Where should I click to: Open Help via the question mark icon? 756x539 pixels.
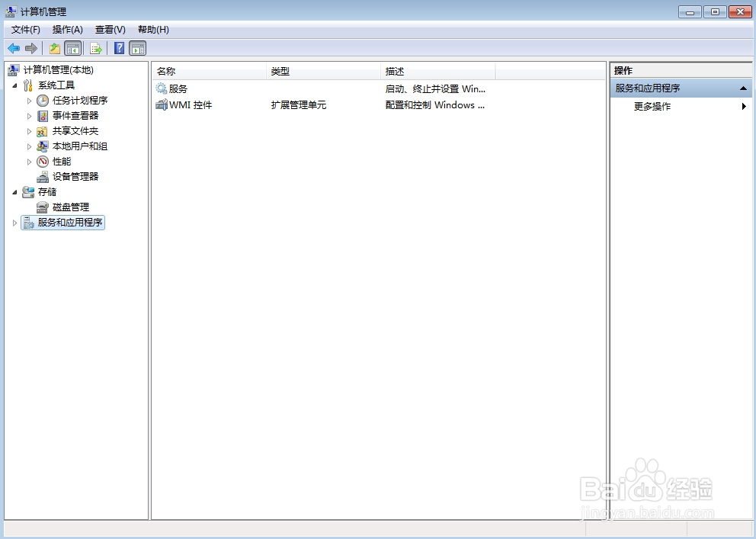point(119,48)
